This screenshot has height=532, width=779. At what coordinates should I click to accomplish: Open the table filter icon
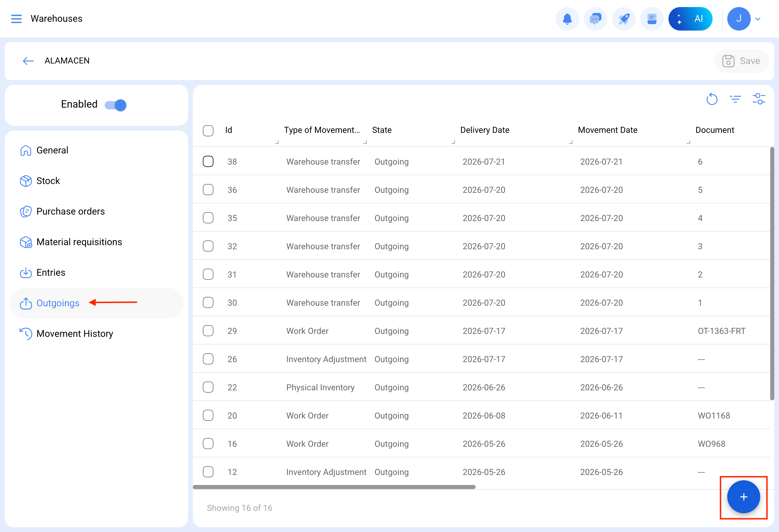(x=735, y=99)
